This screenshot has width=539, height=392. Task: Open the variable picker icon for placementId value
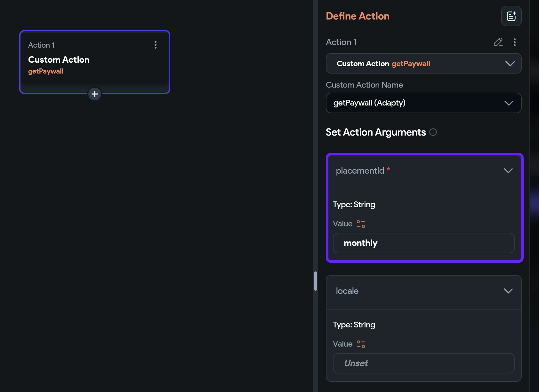(x=361, y=224)
